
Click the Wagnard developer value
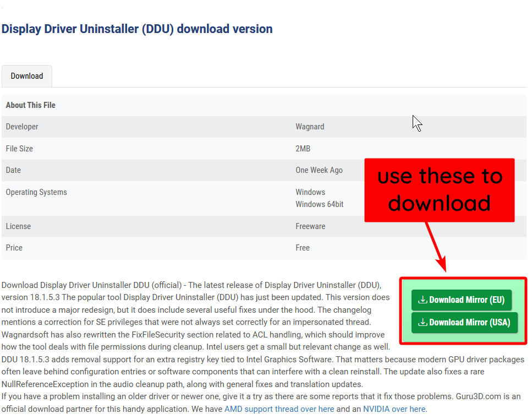310,127
